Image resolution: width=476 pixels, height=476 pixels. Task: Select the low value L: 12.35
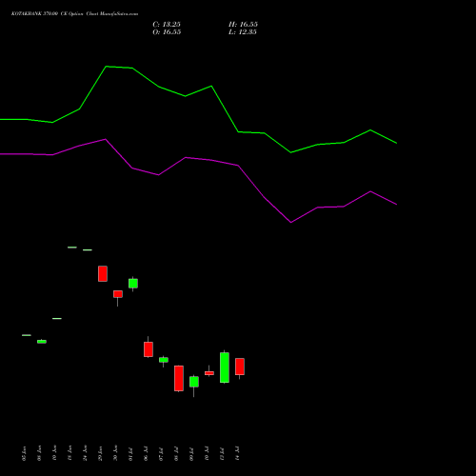243,32
